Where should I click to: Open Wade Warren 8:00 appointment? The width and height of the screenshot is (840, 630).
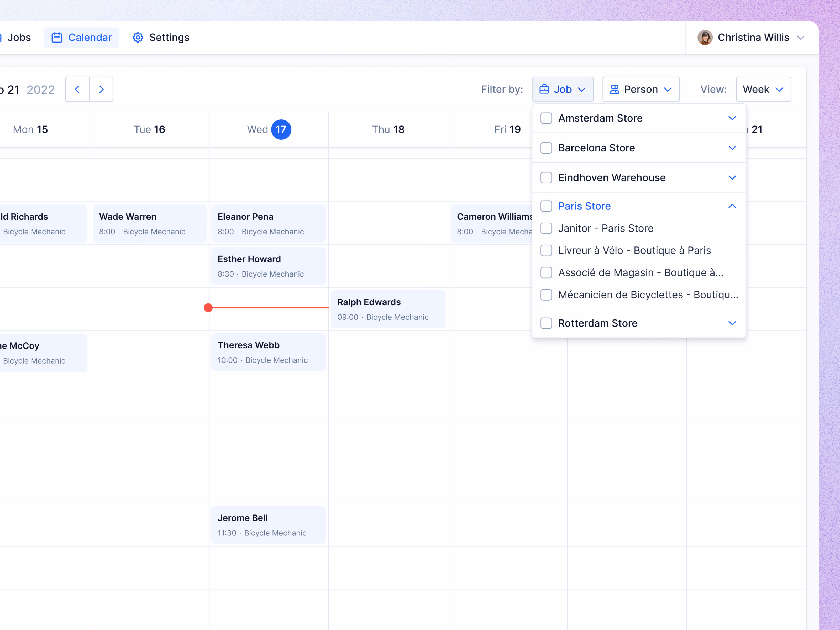[150, 224]
